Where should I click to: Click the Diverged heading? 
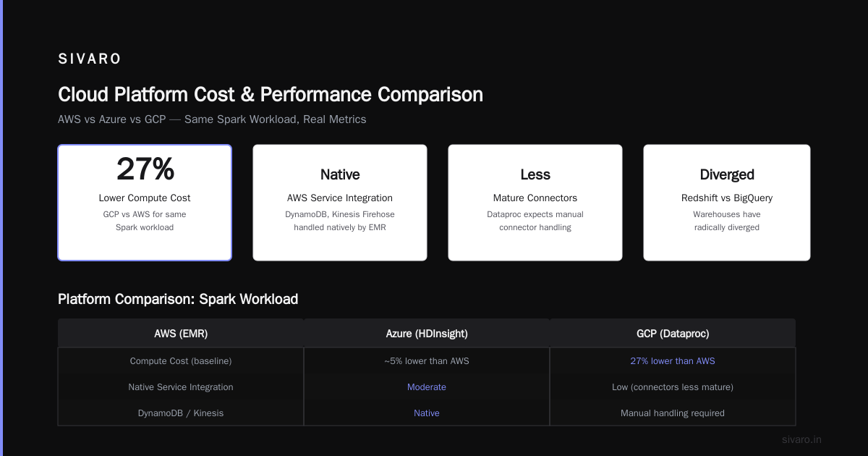click(727, 174)
